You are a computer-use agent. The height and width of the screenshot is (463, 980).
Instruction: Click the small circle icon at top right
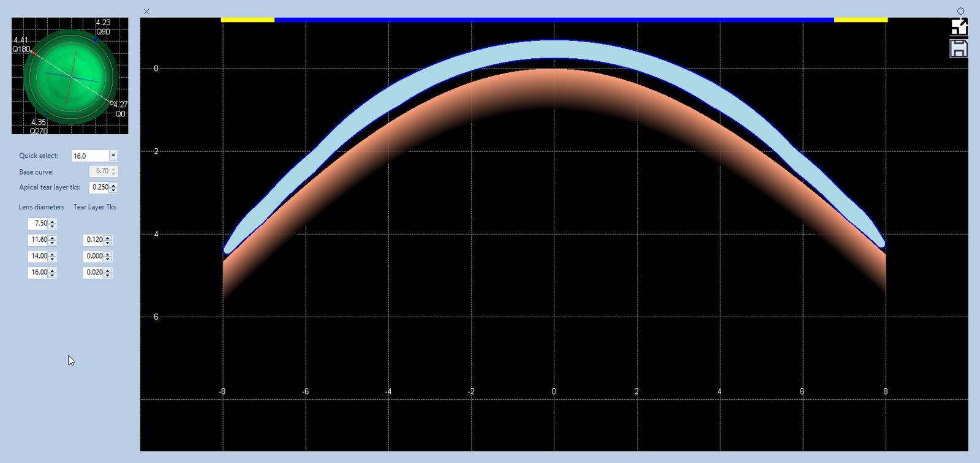click(960, 11)
